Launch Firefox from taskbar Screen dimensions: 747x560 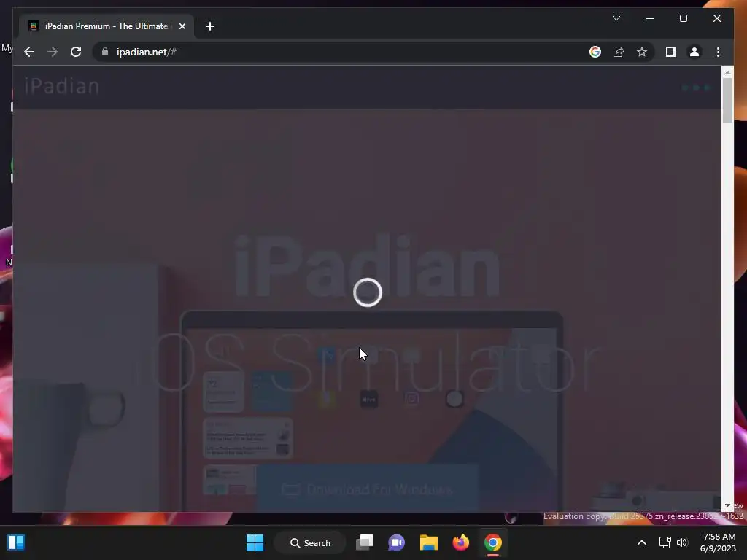[461, 542]
